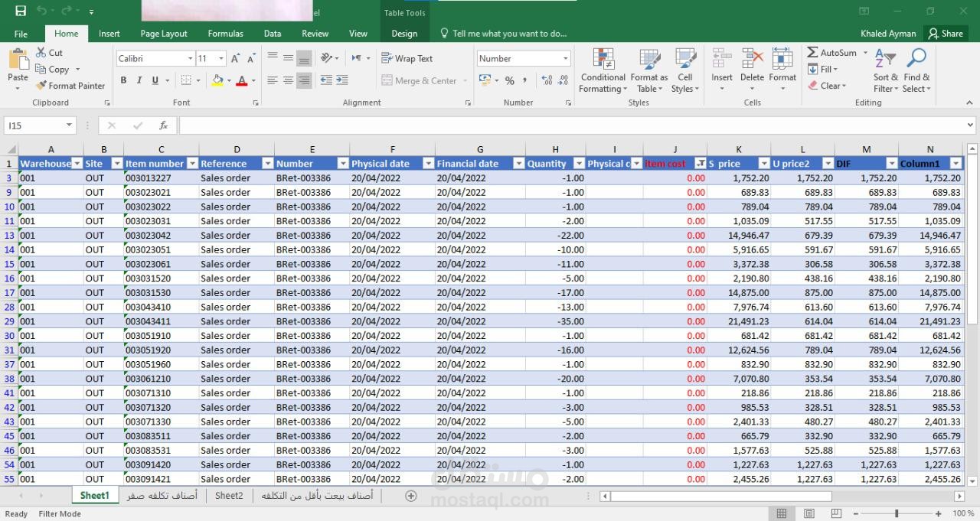Screen dimensions: 980x521
Task: Apply the red Font Color
Action: click(242, 80)
